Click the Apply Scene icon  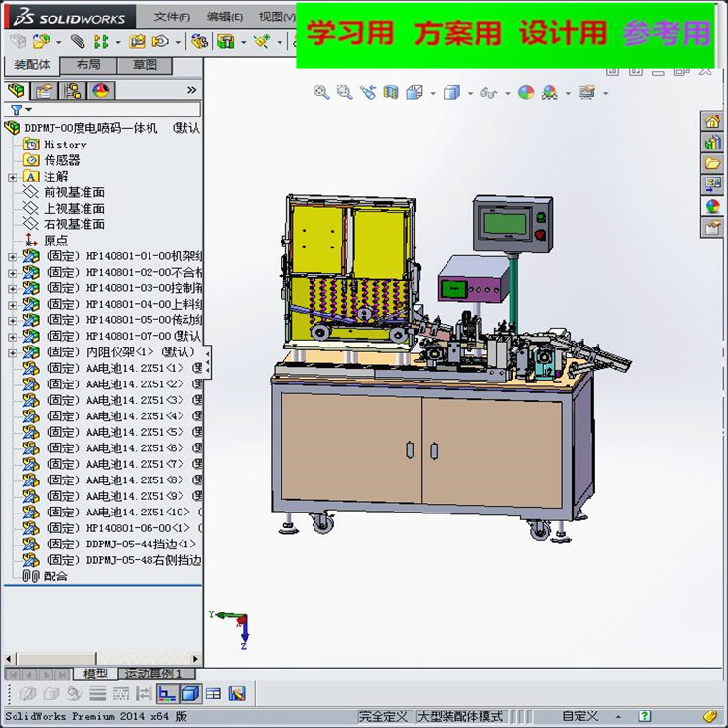click(x=549, y=92)
